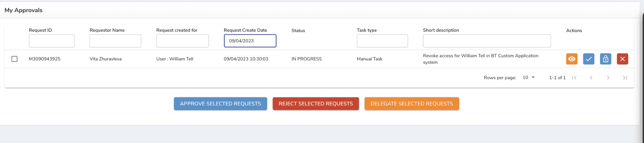Screen dimensions: 644x143
Task: Open the Rows per page dropdown
Action: pos(529,78)
